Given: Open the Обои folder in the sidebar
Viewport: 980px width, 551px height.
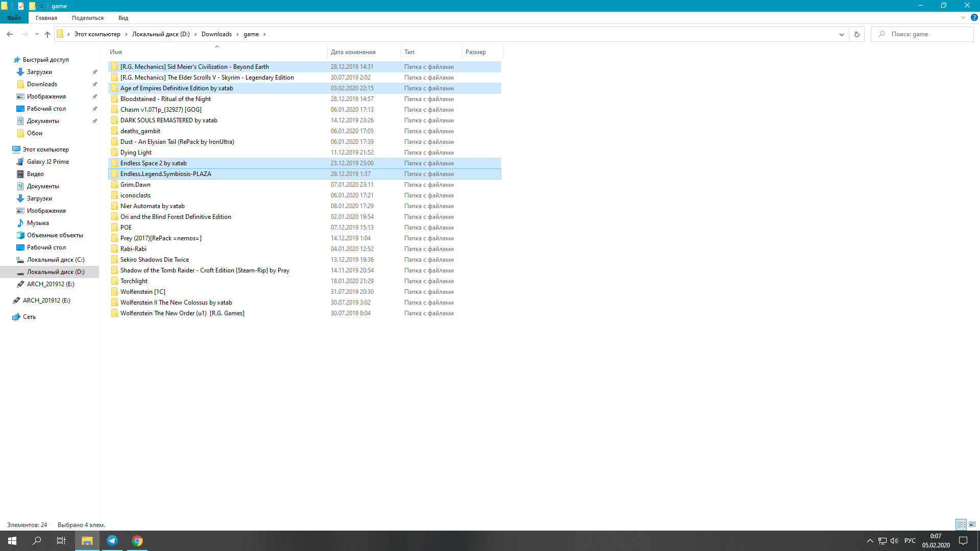Looking at the screenshot, I should (34, 133).
